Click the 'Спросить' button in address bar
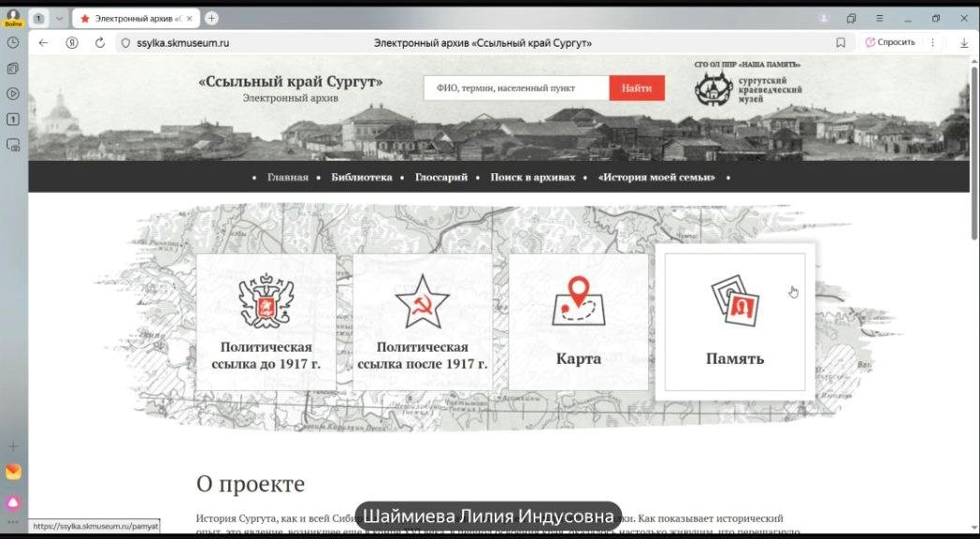The width and height of the screenshot is (980, 539). click(889, 43)
